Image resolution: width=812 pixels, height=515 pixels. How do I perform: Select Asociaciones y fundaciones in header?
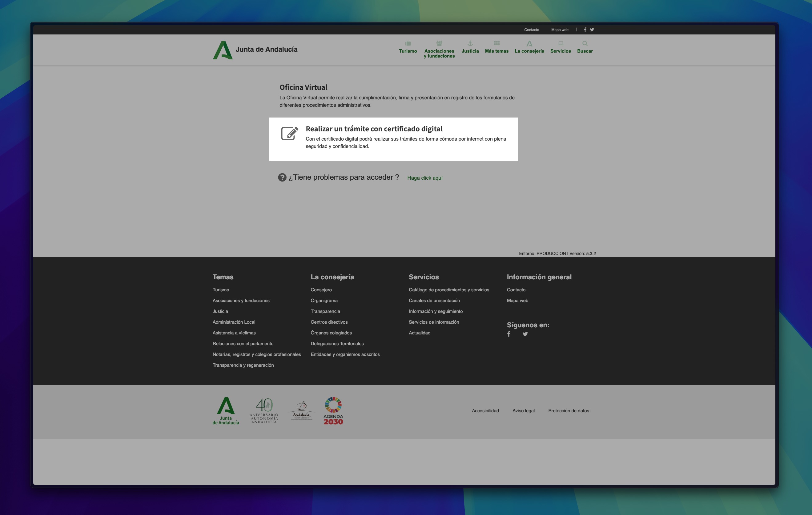click(439, 50)
